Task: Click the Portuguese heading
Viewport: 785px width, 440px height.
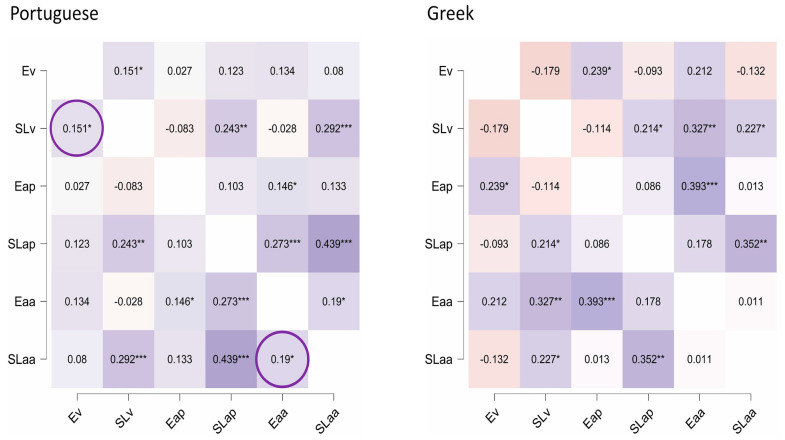Action: click(x=54, y=14)
